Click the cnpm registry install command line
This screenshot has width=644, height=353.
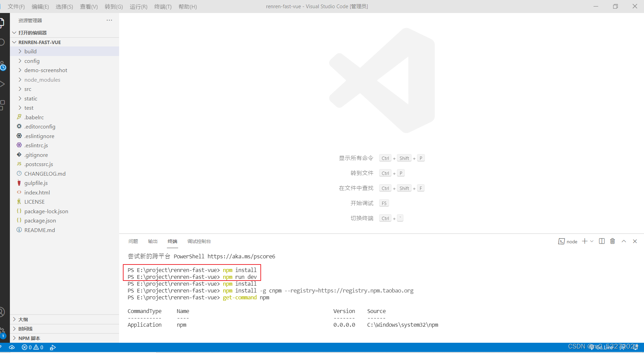click(x=270, y=290)
